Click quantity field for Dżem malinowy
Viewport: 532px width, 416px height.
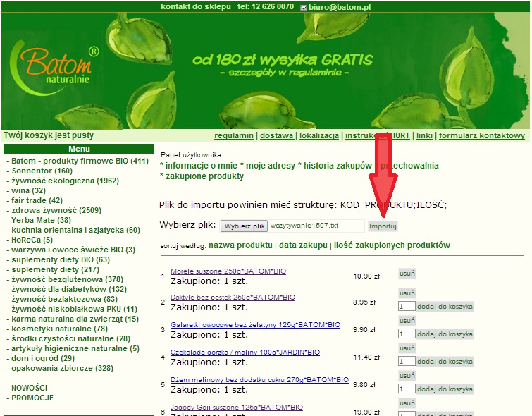[407, 389]
